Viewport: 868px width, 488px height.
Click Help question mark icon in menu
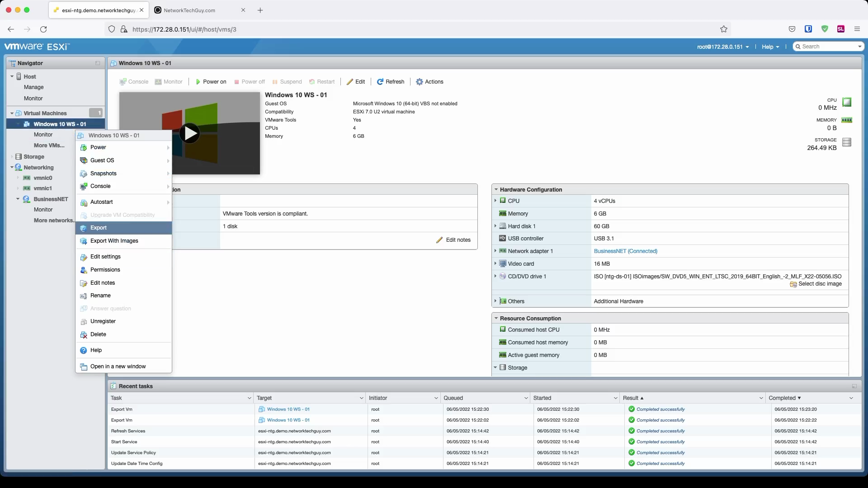(84, 351)
